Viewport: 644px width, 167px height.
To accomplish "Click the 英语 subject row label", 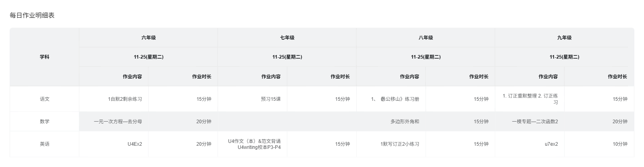I will (x=45, y=144).
